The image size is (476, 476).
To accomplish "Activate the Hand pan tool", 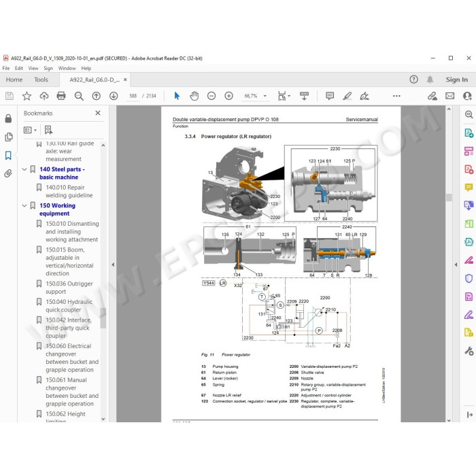I will (x=194, y=97).
